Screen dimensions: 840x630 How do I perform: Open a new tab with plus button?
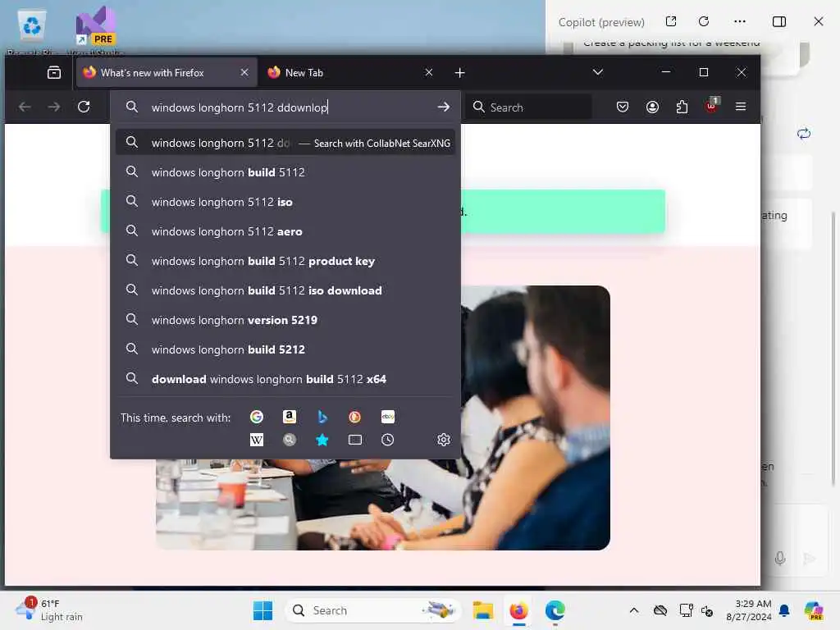coord(459,73)
